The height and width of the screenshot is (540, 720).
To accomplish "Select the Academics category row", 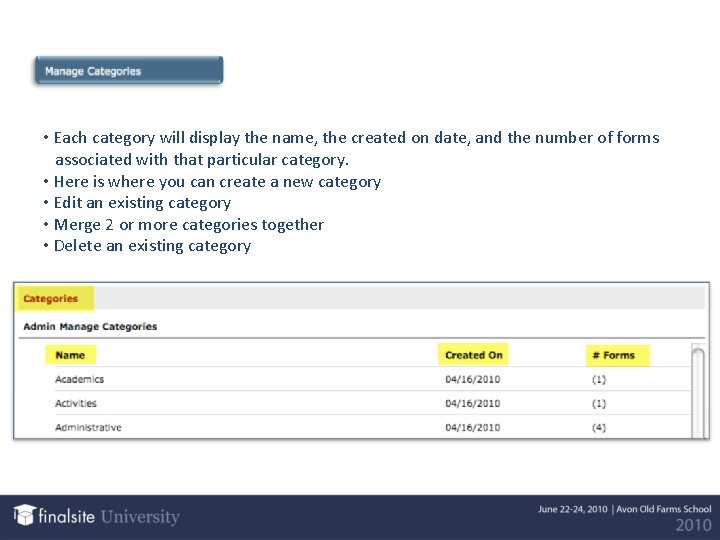I will pos(373,379).
